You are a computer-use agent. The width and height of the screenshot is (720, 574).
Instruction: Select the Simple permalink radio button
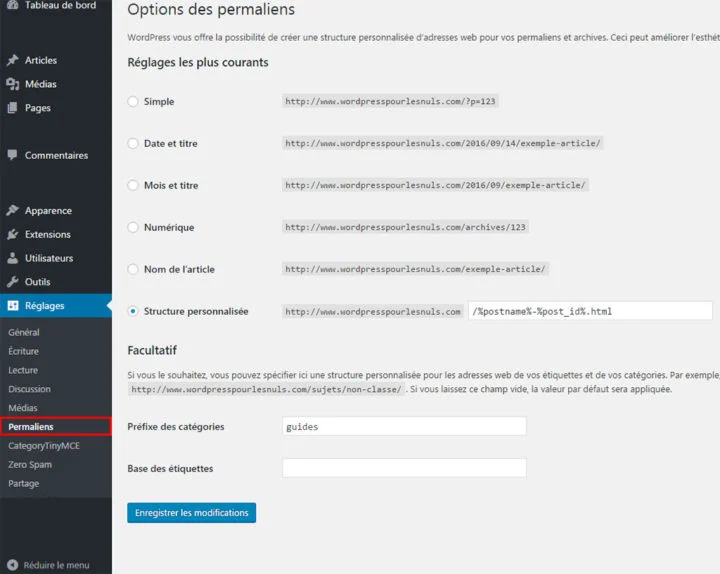pos(133,101)
